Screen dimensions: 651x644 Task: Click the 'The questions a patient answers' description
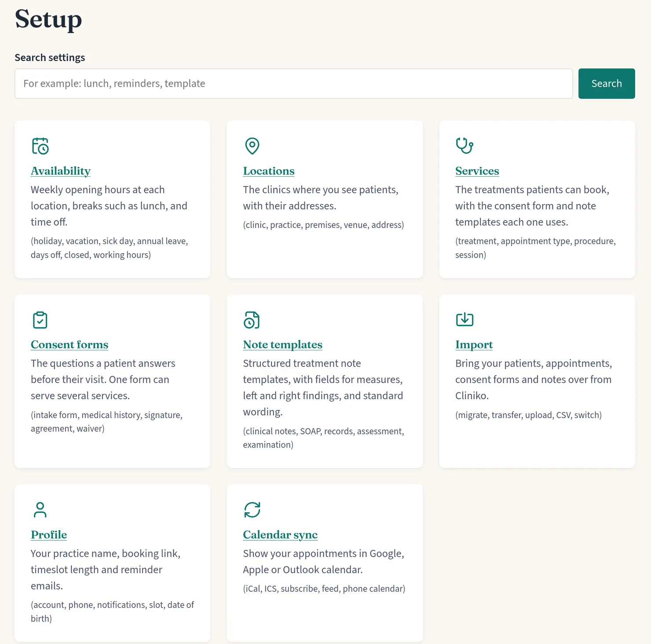click(103, 379)
